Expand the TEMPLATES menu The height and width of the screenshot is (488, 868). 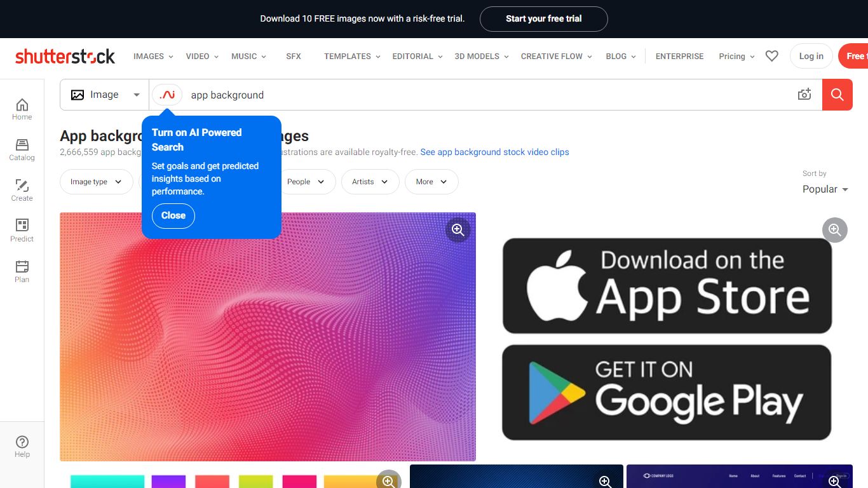pos(352,56)
